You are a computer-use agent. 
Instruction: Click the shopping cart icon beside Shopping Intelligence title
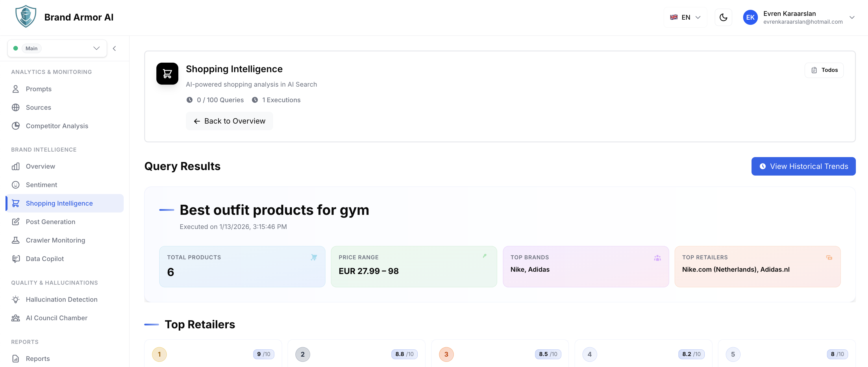pos(167,73)
